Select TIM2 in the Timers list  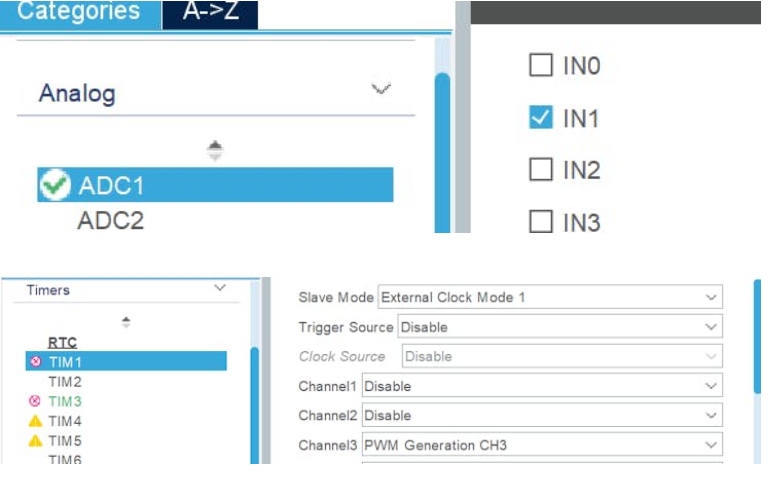point(65,381)
